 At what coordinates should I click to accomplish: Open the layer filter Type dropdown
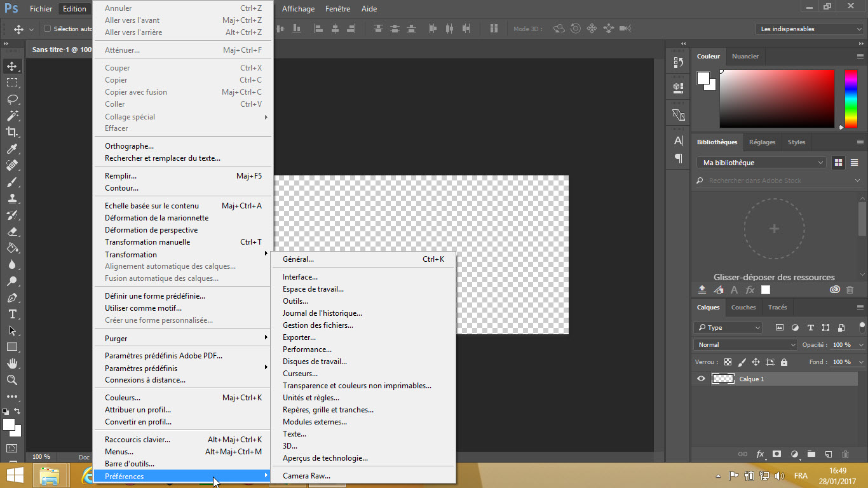click(728, 328)
